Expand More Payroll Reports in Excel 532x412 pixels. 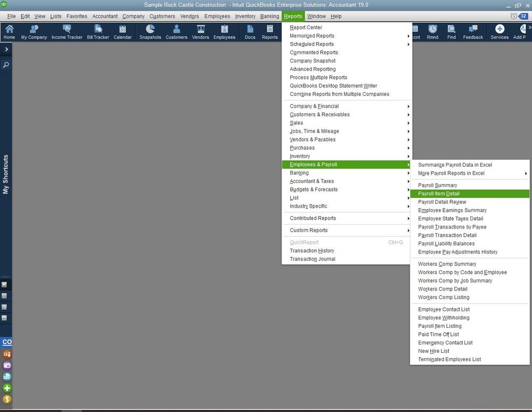tap(470, 174)
